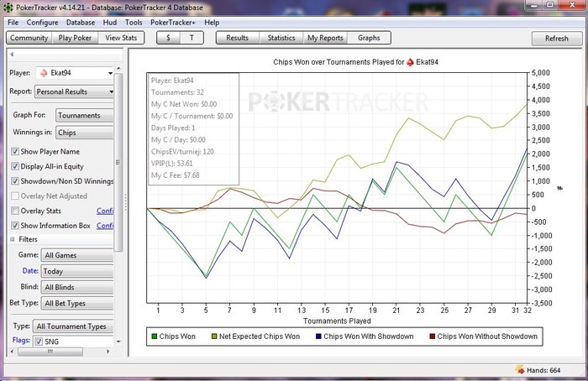Open the Graph For Tournaments dropdown
The width and height of the screenshot is (588, 381).
[84, 115]
